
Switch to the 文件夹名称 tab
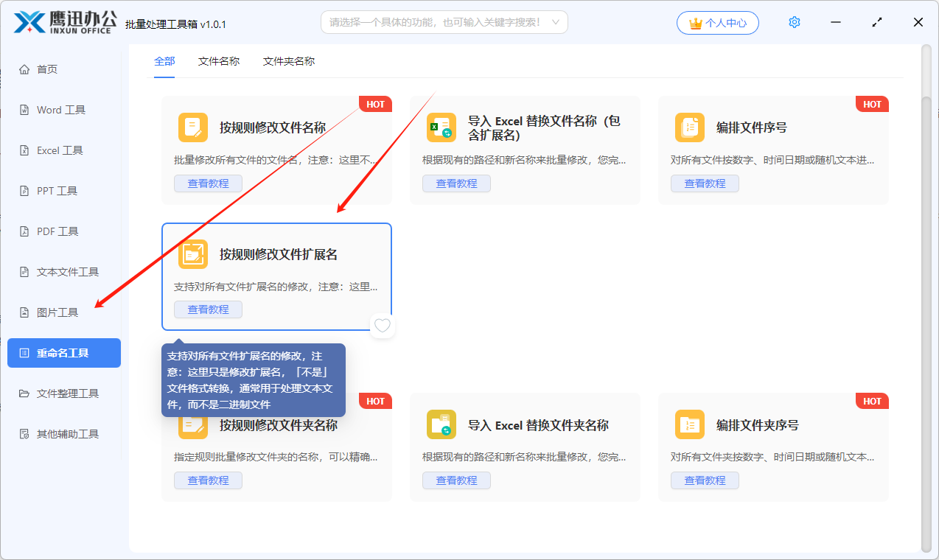pos(289,61)
